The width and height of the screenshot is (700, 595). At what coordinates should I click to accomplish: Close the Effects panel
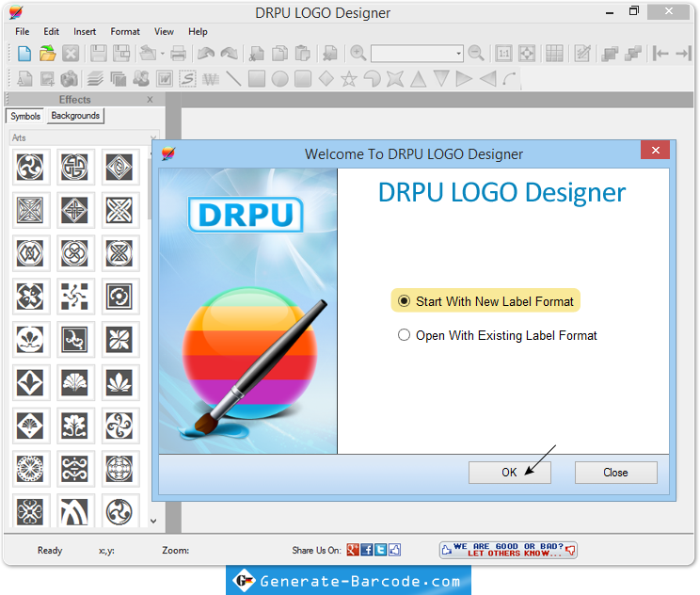(150, 100)
